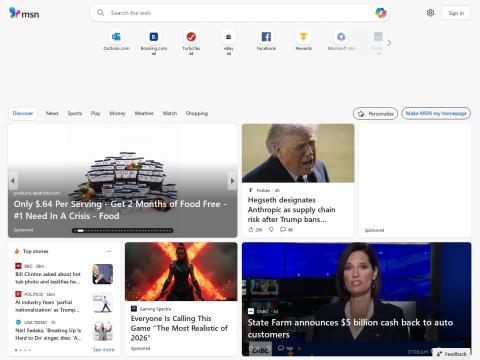The width and height of the screenshot is (480, 360).
Task: Switch to the Watch tab
Action: tap(170, 113)
